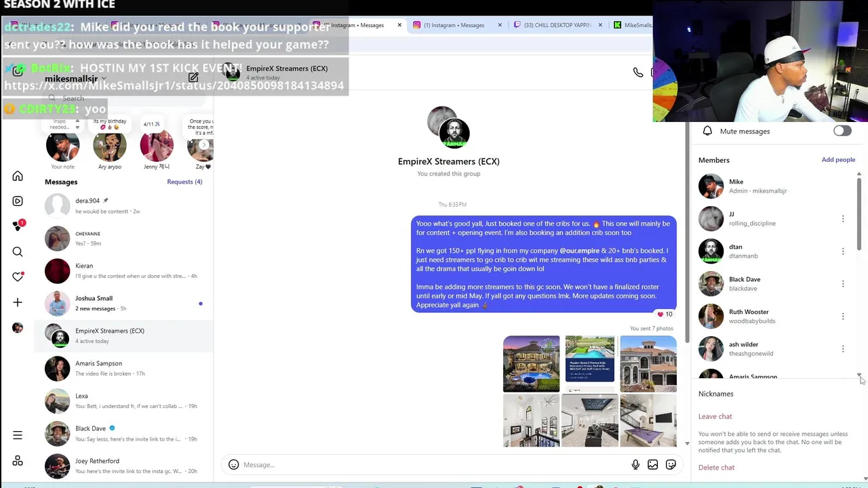868x488 pixels.
Task: Click Delete chat
Action: pos(716,468)
